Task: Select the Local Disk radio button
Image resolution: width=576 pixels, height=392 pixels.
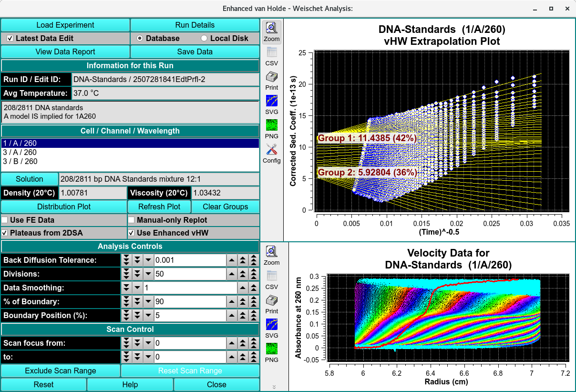Action: pos(204,38)
